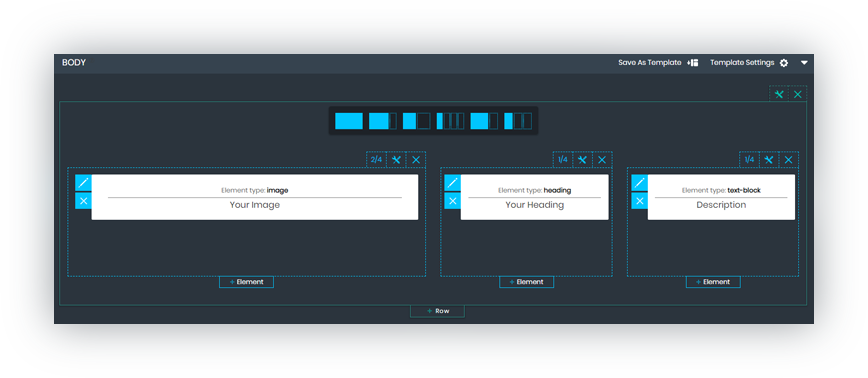Screen dimensions: 868x378
Task: Remove the text-block column with X
Action: pos(789,159)
